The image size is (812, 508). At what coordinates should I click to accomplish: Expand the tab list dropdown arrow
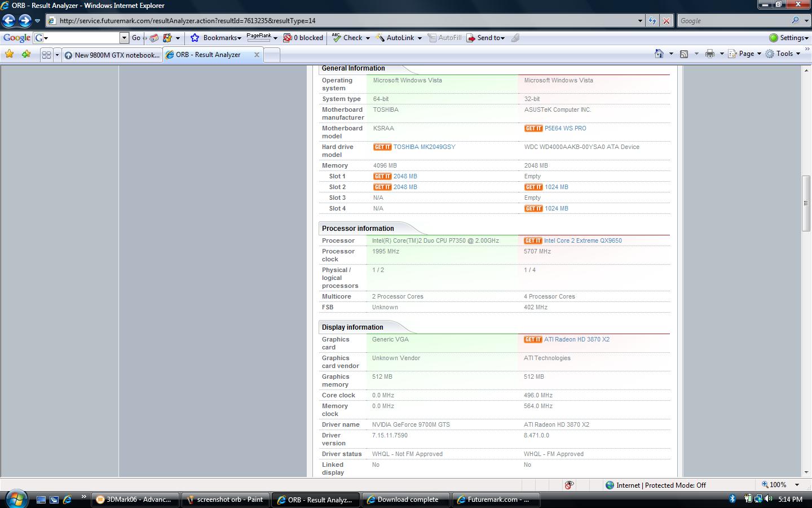(x=57, y=55)
